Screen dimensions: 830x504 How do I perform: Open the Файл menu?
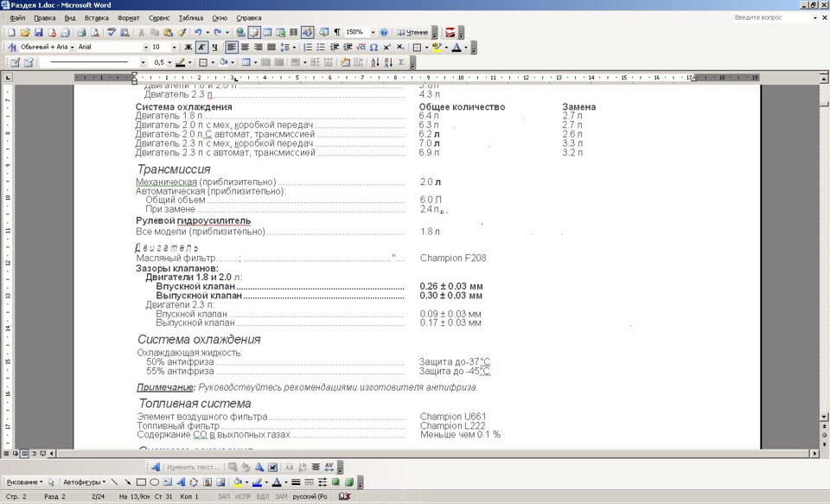click(17, 18)
